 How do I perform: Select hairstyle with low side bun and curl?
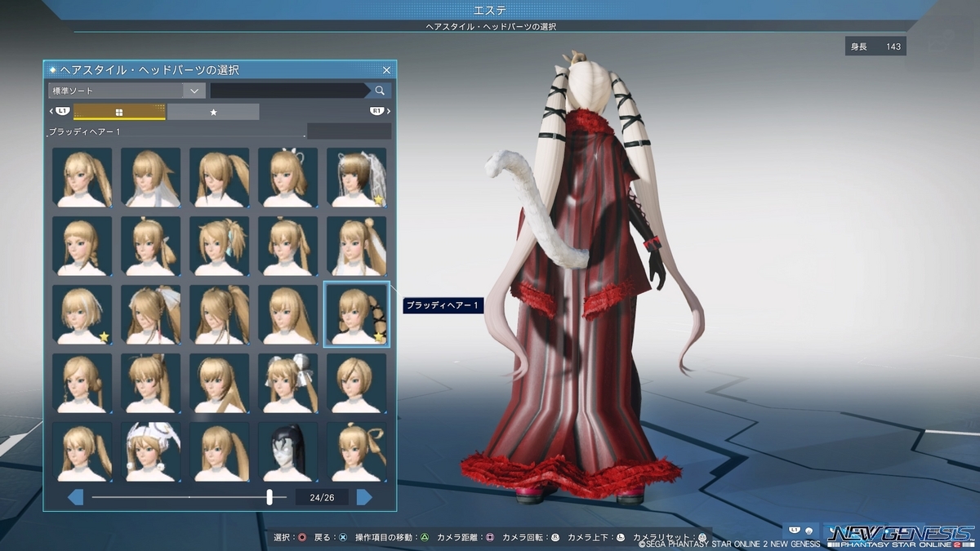coord(82,383)
